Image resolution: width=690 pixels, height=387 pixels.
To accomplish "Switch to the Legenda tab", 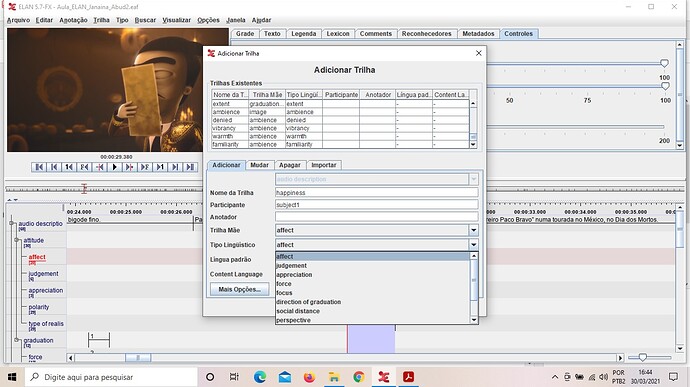I will [x=303, y=34].
